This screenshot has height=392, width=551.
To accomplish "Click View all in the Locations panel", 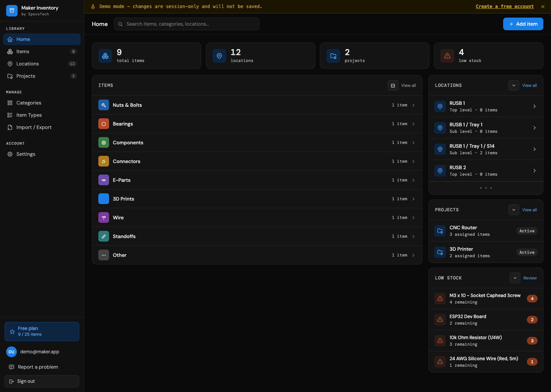I will click(530, 85).
